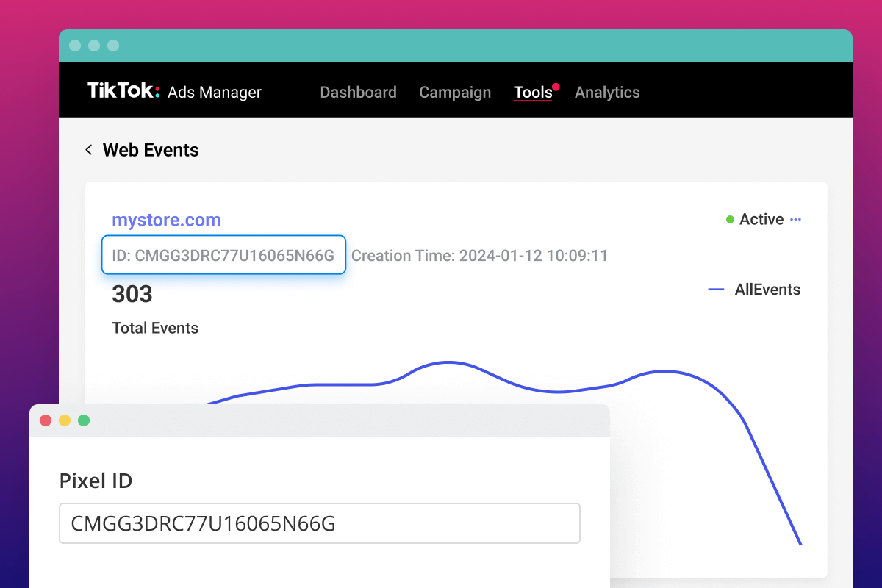Go back using the Web Events chevron
The width and height of the screenshot is (882, 588).
click(89, 150)
